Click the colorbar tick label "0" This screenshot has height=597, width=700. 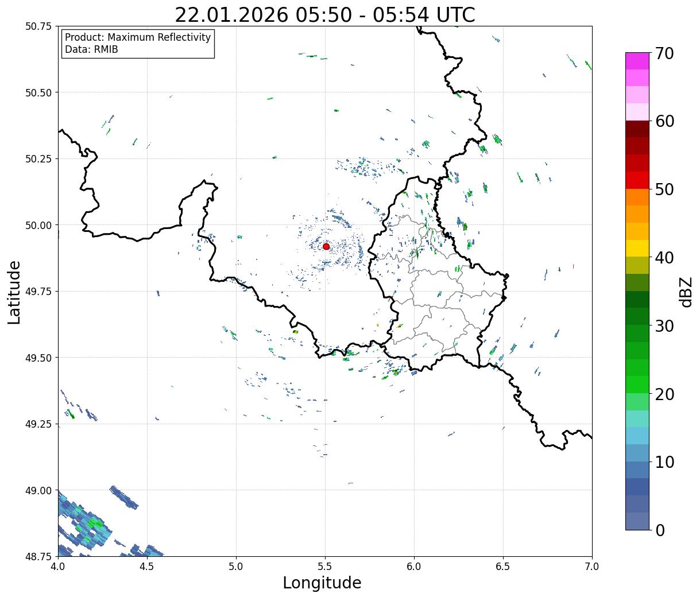pos(660,530)
